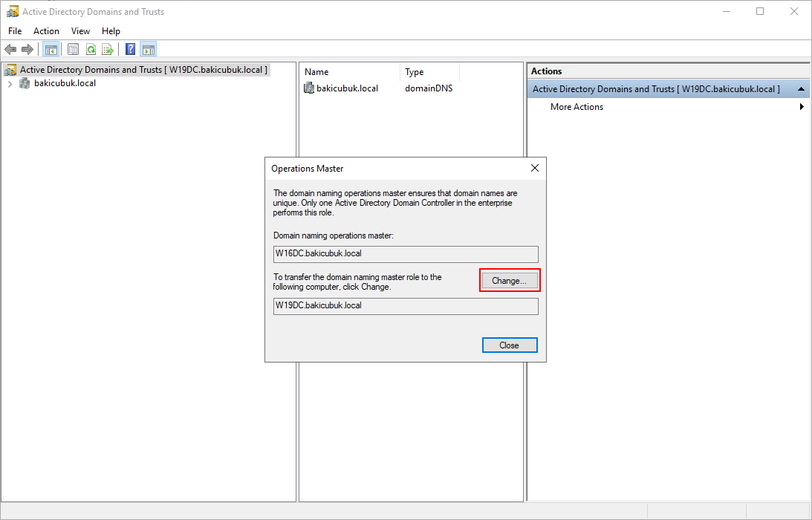This screenshot has width=812, height=520.
Task: Maximize the main window
Action: tap(760, 11)
